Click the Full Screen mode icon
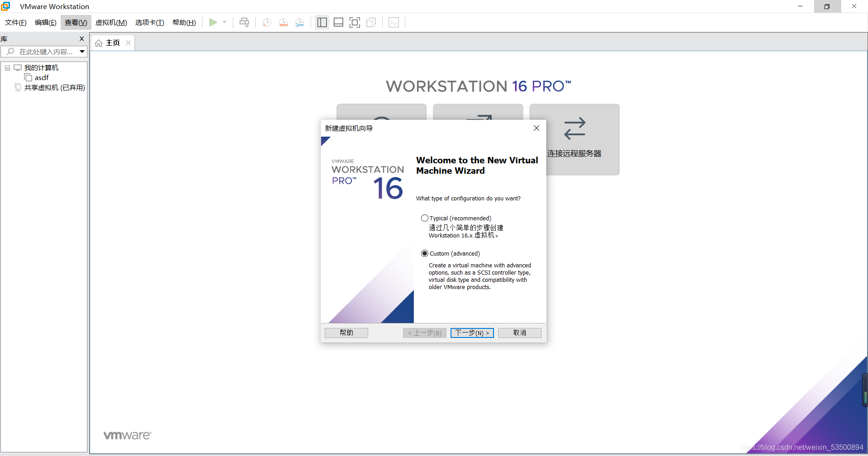This screenshot has width=868, height=456. tap(355, 22)
